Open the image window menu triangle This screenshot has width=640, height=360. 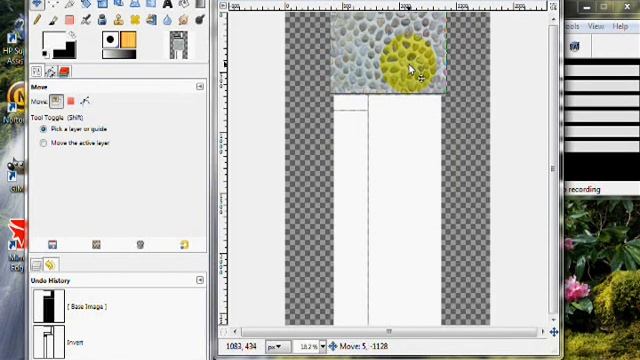pyautogui.click(x=223, y=6)
